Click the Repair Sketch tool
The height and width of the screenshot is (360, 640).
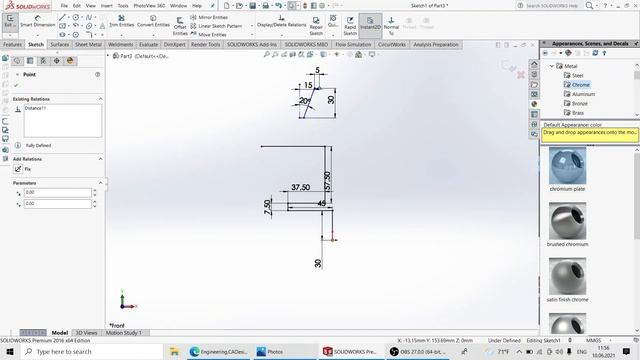[x=316, y=26]
